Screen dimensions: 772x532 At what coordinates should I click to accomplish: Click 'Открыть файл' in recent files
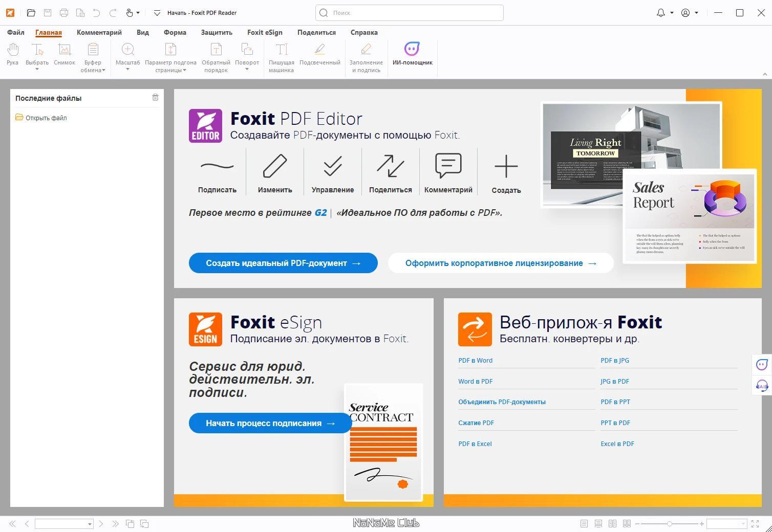click(41, 118)
